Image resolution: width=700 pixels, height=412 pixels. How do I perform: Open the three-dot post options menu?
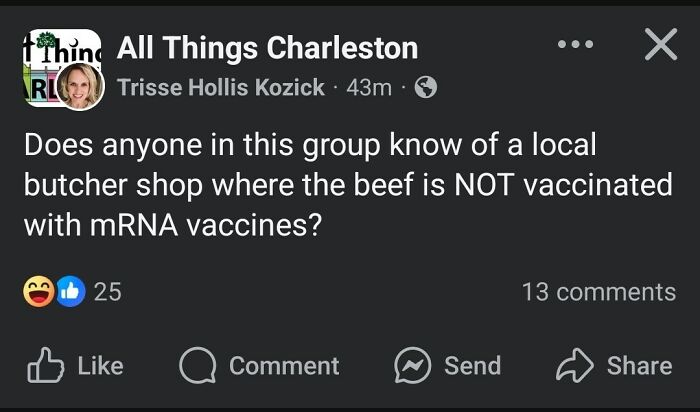pos(575,45)
